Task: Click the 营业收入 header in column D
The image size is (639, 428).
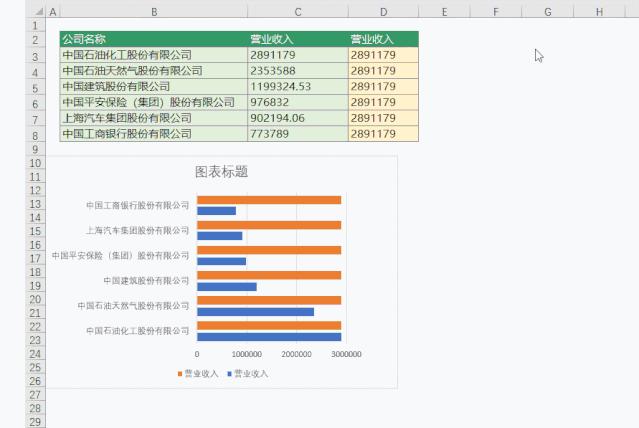Action: [x=383, y=39]
